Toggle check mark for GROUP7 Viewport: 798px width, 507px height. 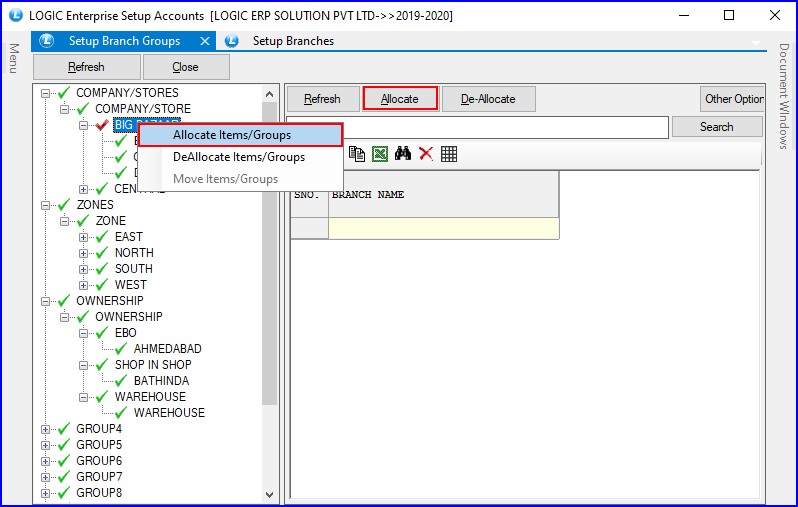[x=64, y=476]
